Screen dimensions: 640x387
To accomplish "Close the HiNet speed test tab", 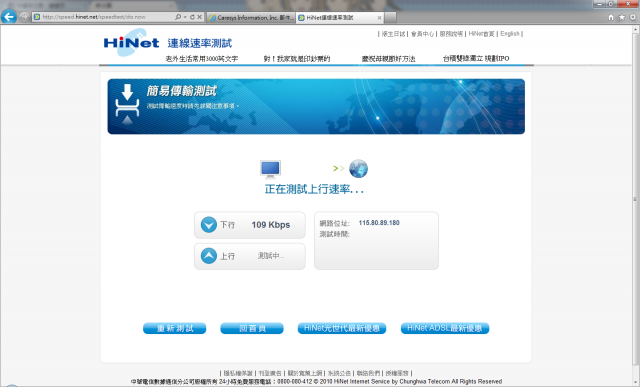I will [380, 18].
